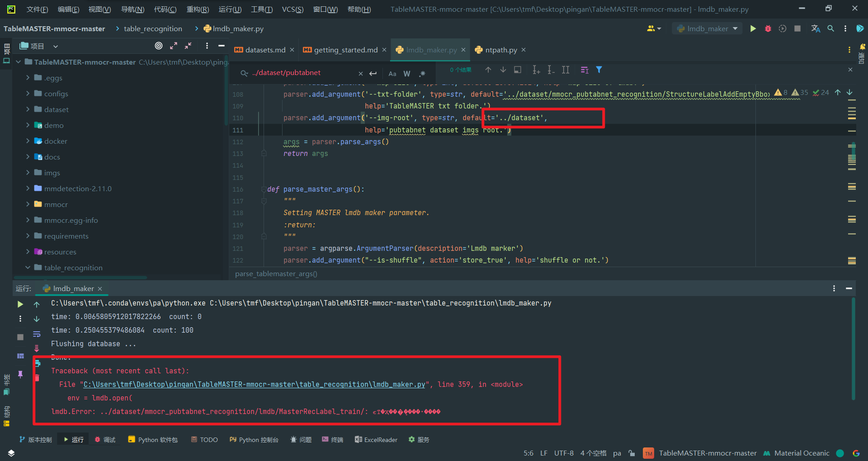The width and height of the screenshot is (868, 461).
Task: Open the Python 控制台 tool window
Action: (254, 439)
